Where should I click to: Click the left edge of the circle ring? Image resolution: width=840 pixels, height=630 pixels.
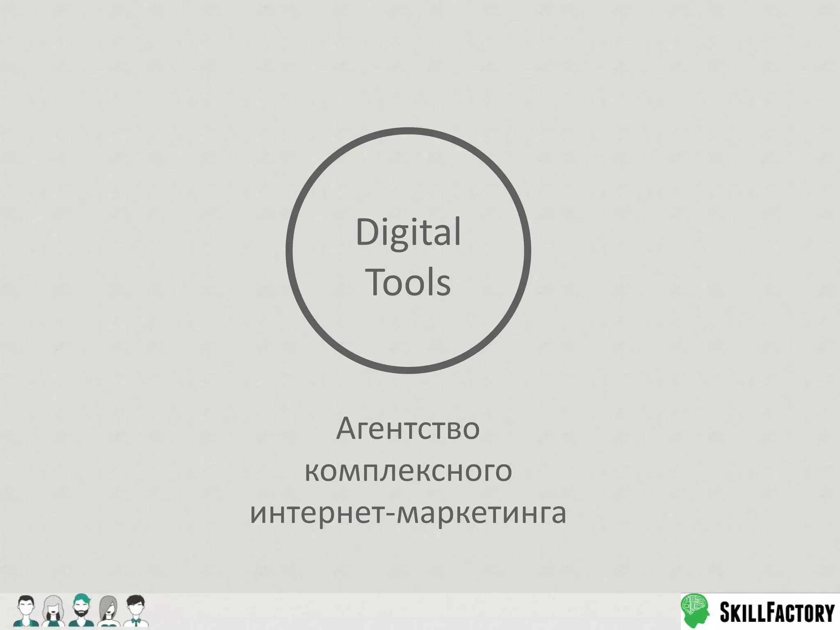point(289,250)
